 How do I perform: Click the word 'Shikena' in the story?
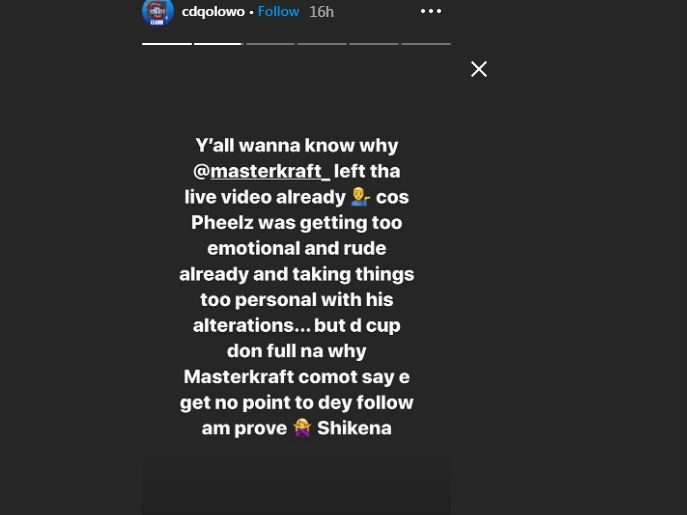(354, 428)
